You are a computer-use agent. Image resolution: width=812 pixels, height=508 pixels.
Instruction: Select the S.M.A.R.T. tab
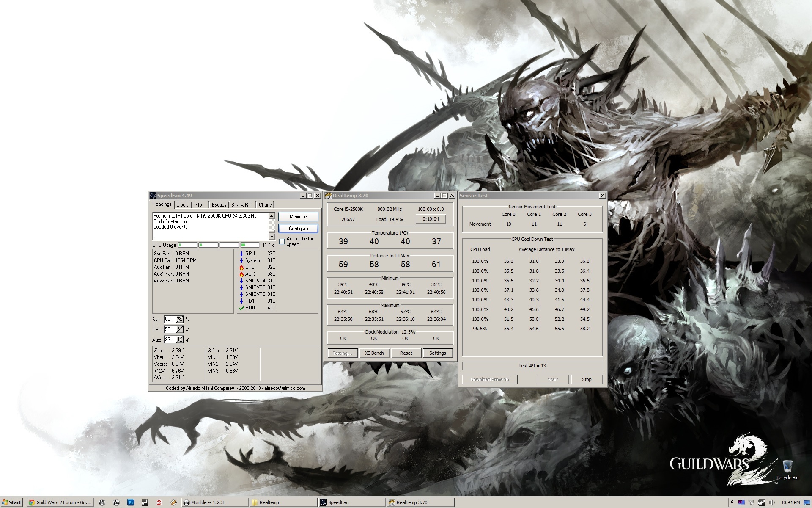[x=242, y=205]
